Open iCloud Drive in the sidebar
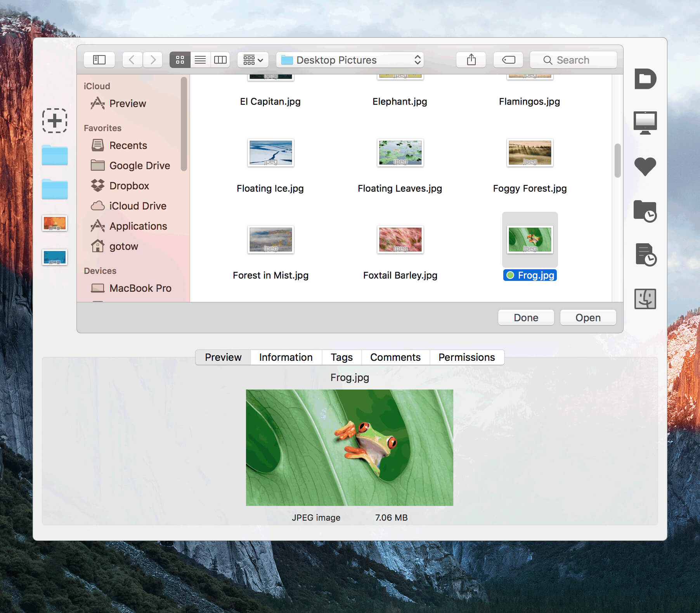This screenshot has width=700, height=613. [138, 206]
